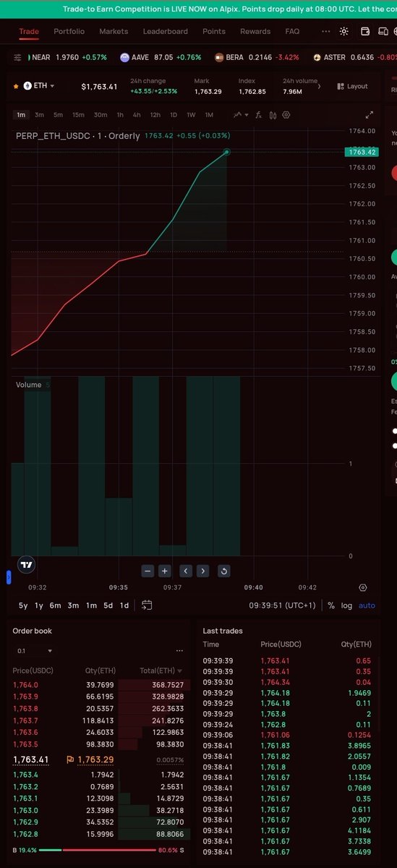Select candlestick display icon in chart toolbar
Viewport: 397px width, 868px height.
273,115
